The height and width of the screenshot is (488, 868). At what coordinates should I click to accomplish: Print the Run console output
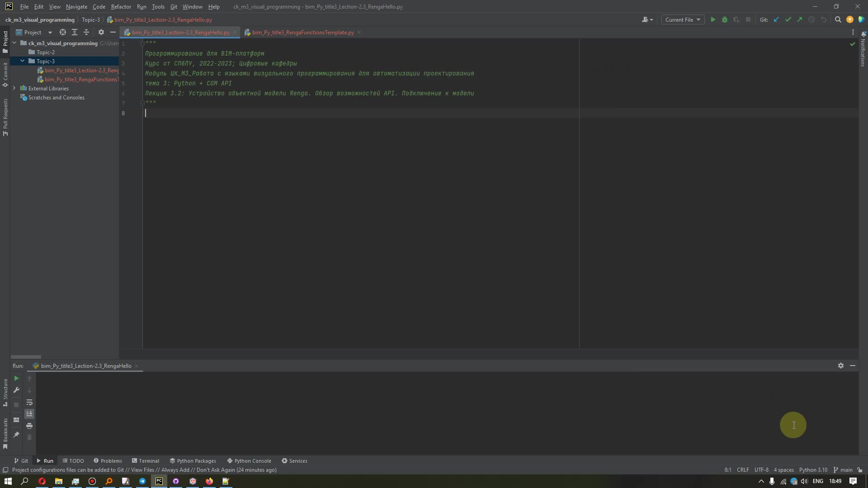[29, 426]
